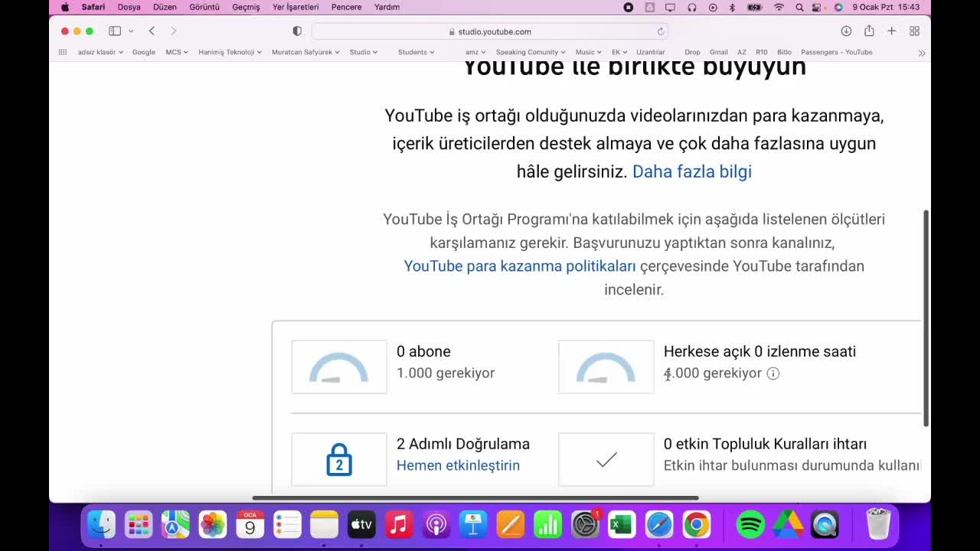
Task: Open Calendar showing date 9
Action: point(250,525)
